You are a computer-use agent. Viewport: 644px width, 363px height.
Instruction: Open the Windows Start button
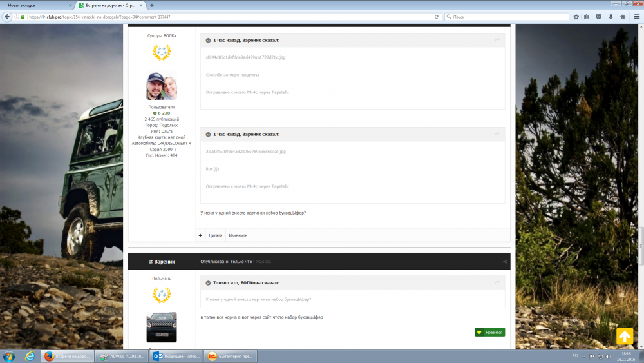click(x=9, y=356)
